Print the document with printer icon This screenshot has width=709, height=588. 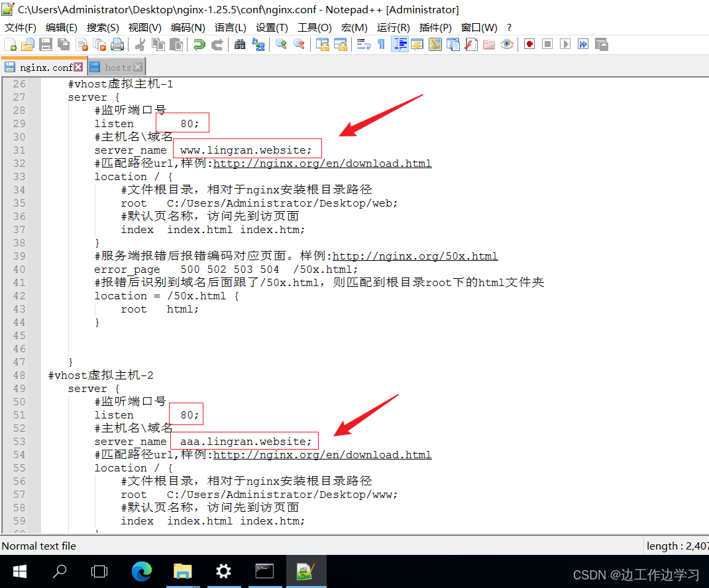tap(117, 44)
